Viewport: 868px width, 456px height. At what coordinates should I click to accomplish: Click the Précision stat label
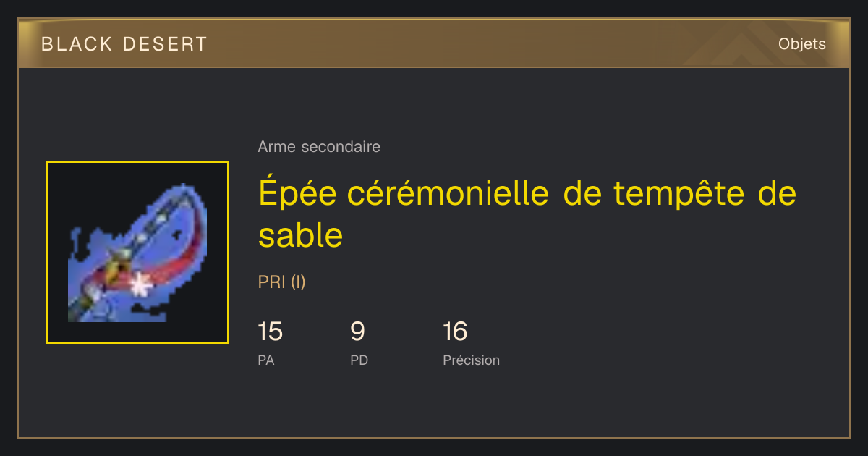471,360
